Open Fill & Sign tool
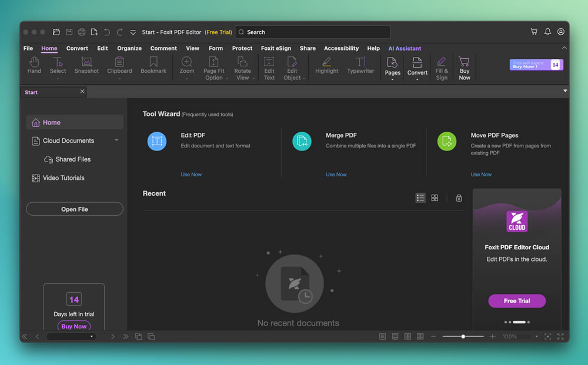The height and width of the screenshot is (365, 588). pyautogui.click(x=442, y=68)
